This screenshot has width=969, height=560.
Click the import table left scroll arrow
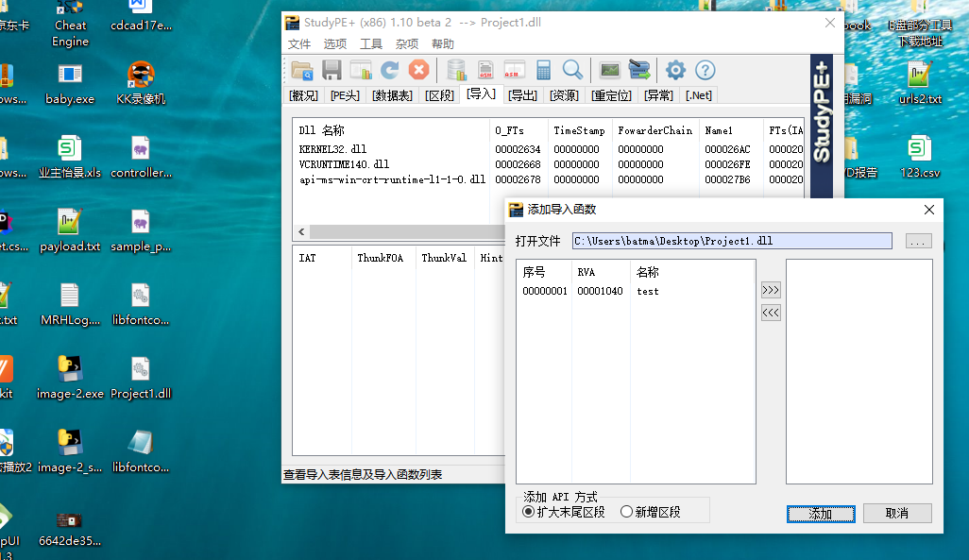point(301,231)
